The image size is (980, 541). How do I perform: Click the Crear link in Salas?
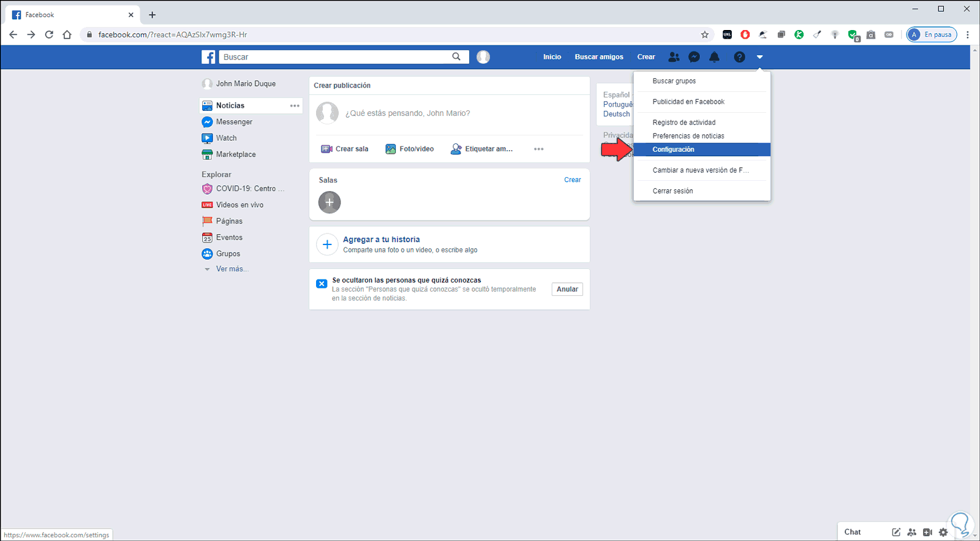pos(573,180)
